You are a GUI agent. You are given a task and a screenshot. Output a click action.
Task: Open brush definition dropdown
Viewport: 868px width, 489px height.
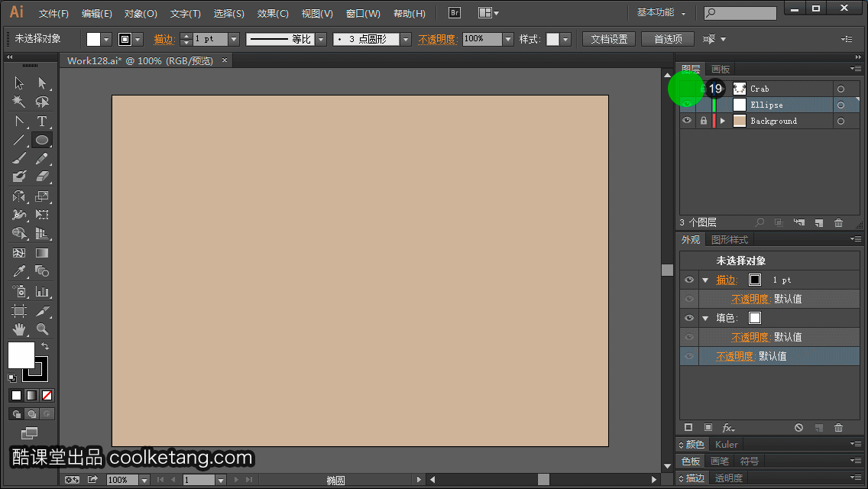pos(406,39)
